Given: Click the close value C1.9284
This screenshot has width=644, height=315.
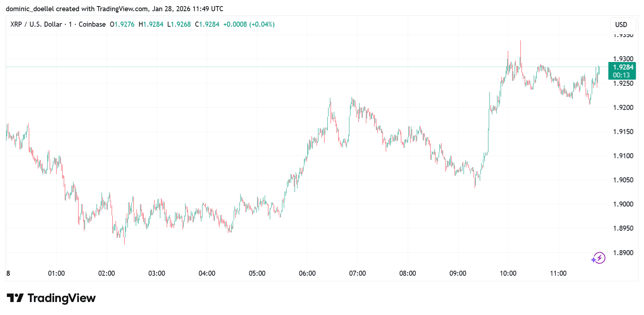Looking at the screenshot, I should pyautogui.click(x=207, y=24).
